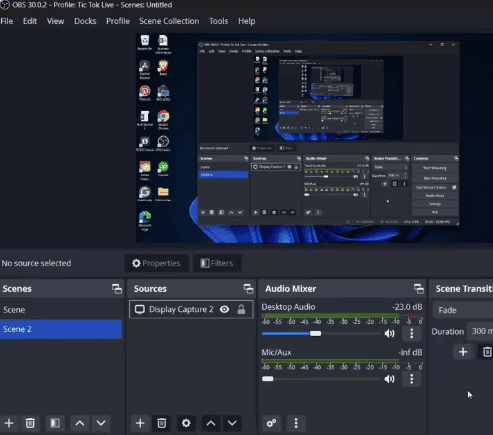Open the Help menu
The image size is (493, 435).
[247, 21]
